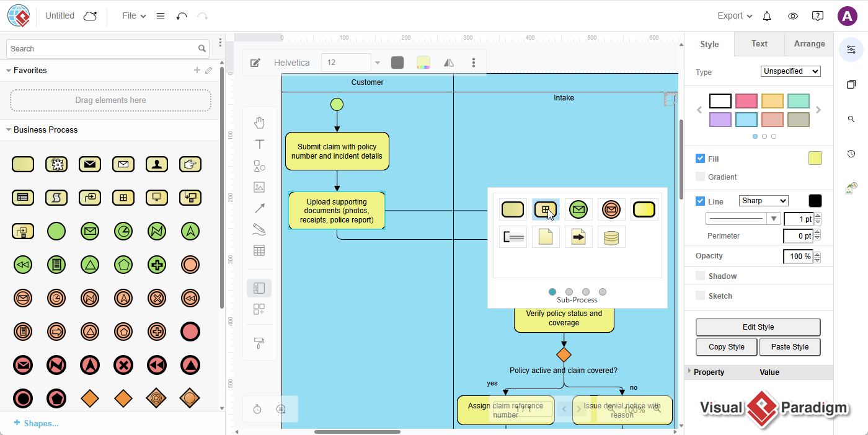
Task: Select the insert image tool
Action: pos(259,187)
